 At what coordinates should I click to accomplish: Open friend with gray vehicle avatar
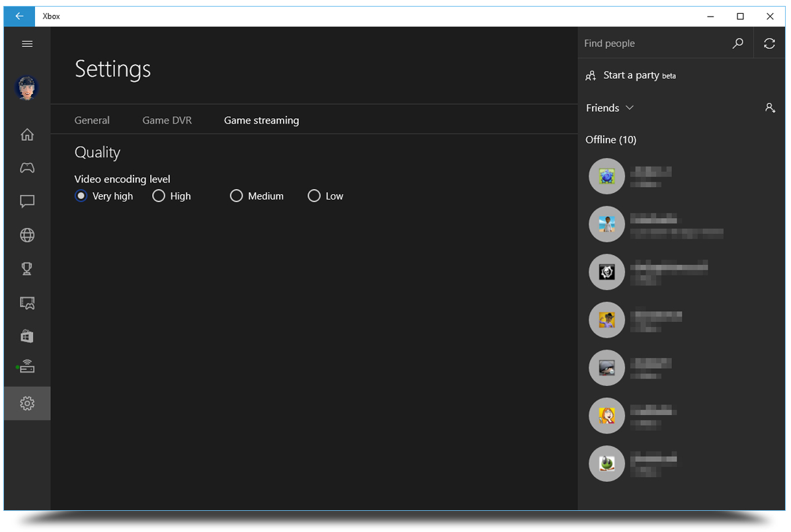607,368
